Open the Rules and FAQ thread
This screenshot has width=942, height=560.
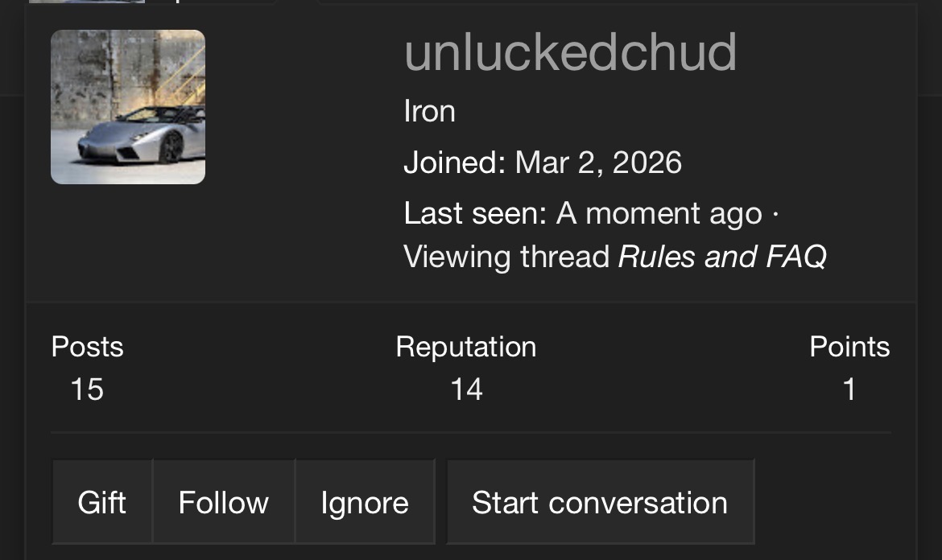(721, 257)
